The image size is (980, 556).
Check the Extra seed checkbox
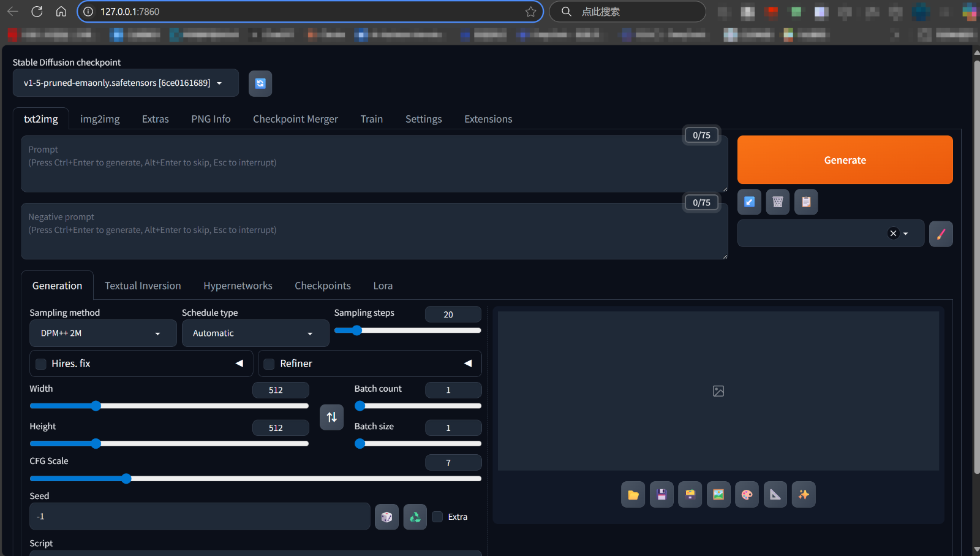(437, 517)
